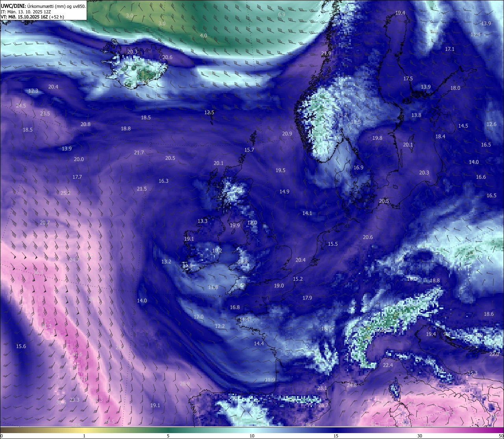Click the map value 18.0
Image resolution: width=504 pixels, height=439 pixels.
[x=455, y=88]
